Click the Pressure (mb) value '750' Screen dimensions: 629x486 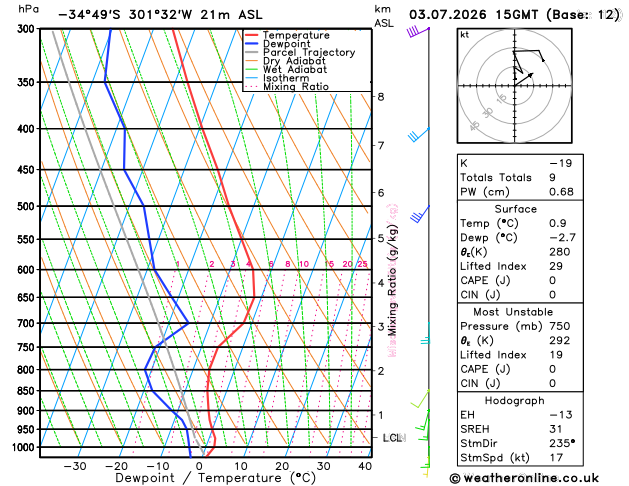click(560, 326)
